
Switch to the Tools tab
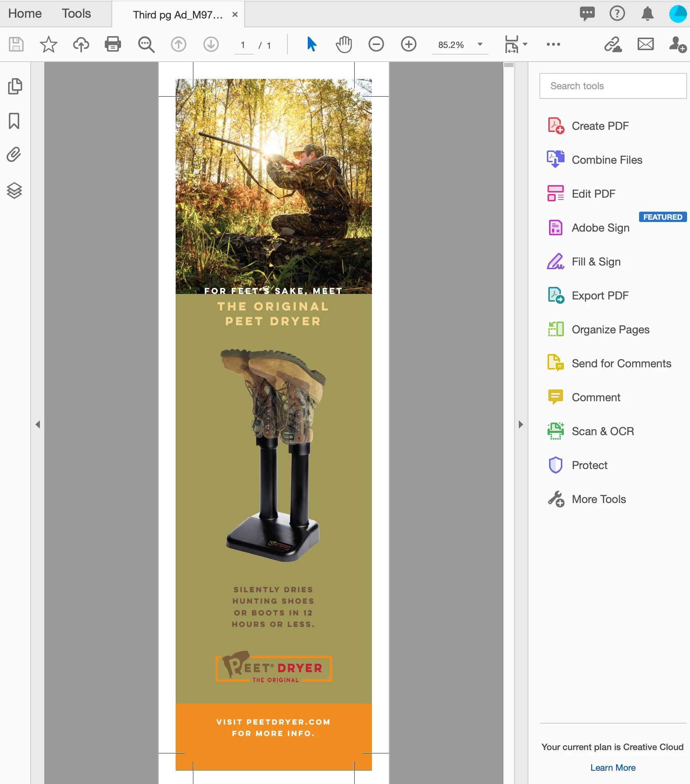click(x=76, y=14)
